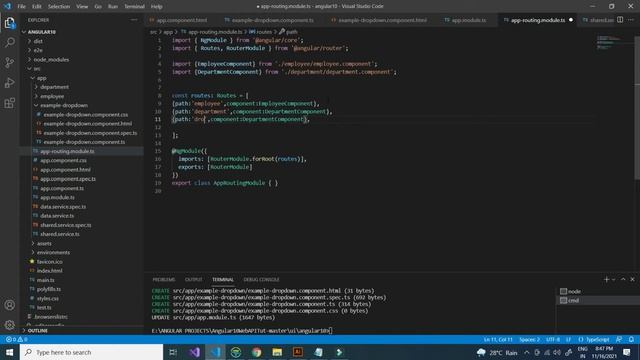Go to line via Ln 11, Col 11
The width and height of the screenshot is (640, 360).
[498, 339]
